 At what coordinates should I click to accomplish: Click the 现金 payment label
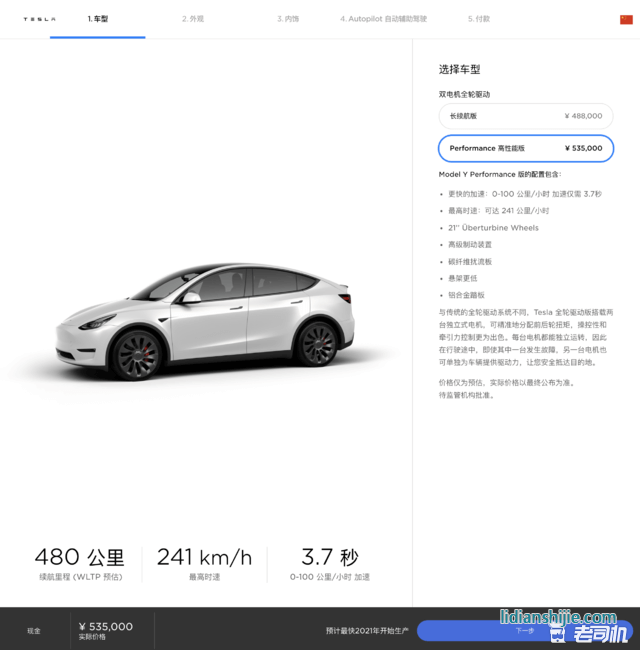(x=34, y=631)
